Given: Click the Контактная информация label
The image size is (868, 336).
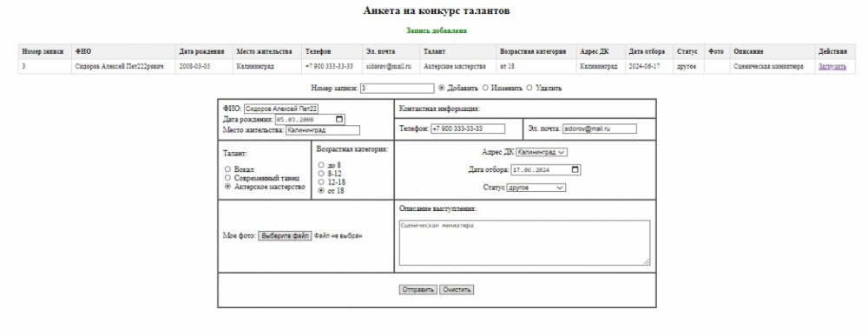Looking at the screenshot, I should click(439, 109).
